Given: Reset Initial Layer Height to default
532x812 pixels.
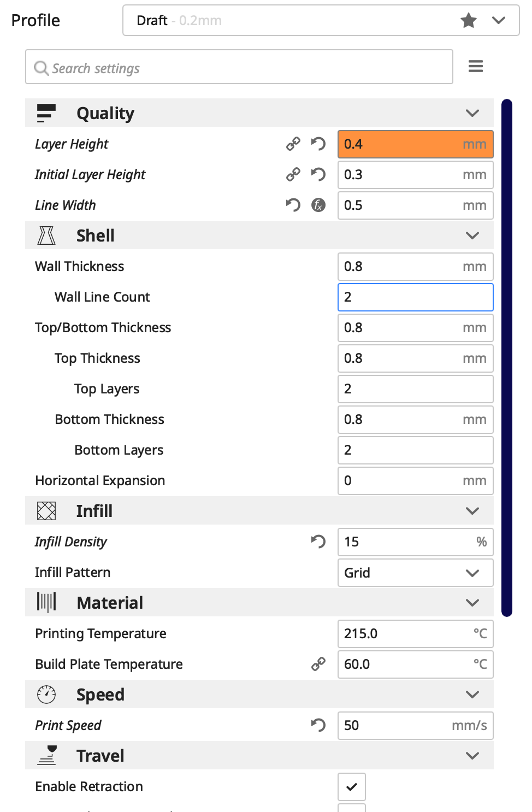Looking at the screenshot, I should pyautogui.click(x=318, y=174).
